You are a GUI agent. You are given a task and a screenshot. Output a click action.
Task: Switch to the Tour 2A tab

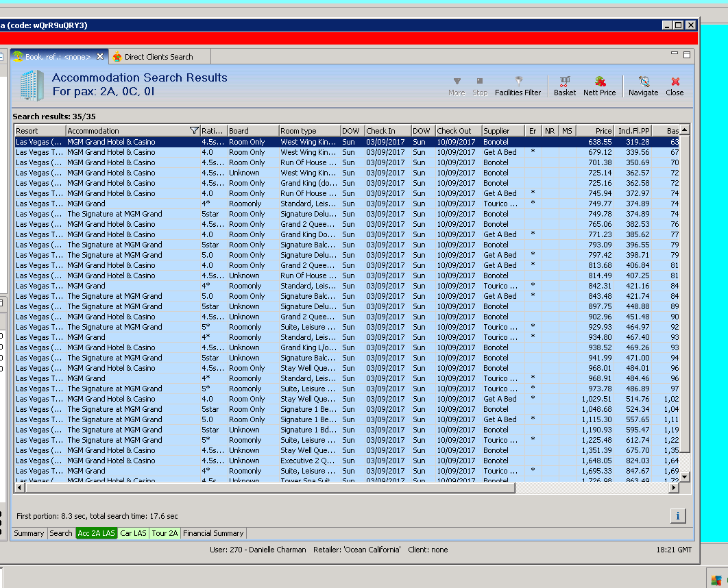165,533
